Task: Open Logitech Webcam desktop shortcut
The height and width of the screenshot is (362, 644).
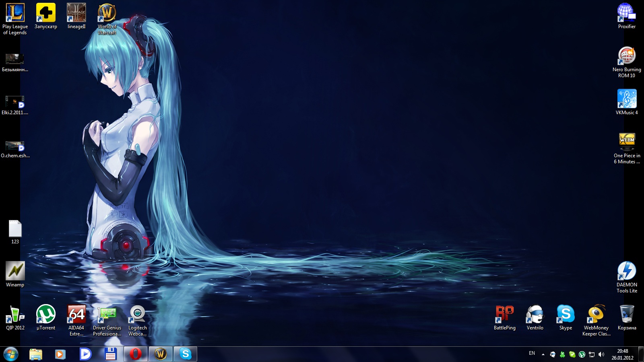Action: pos(138,320)
